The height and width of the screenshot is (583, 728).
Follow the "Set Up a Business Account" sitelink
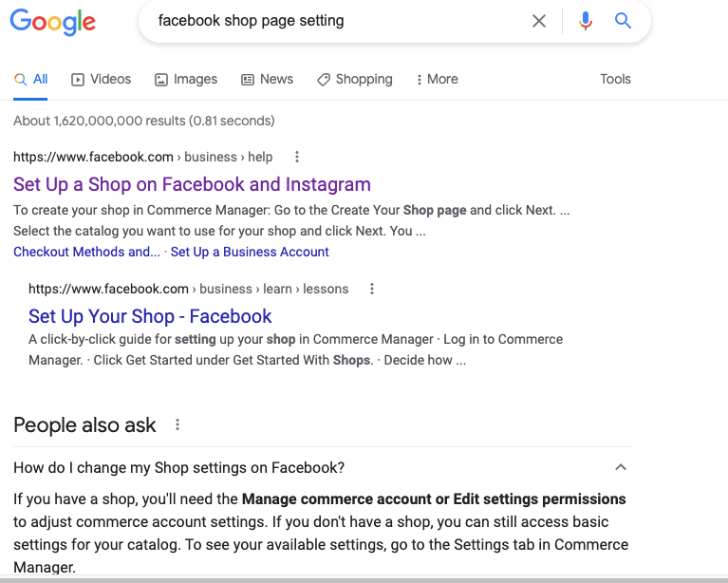pyautogui.click(x=250, y=252)
